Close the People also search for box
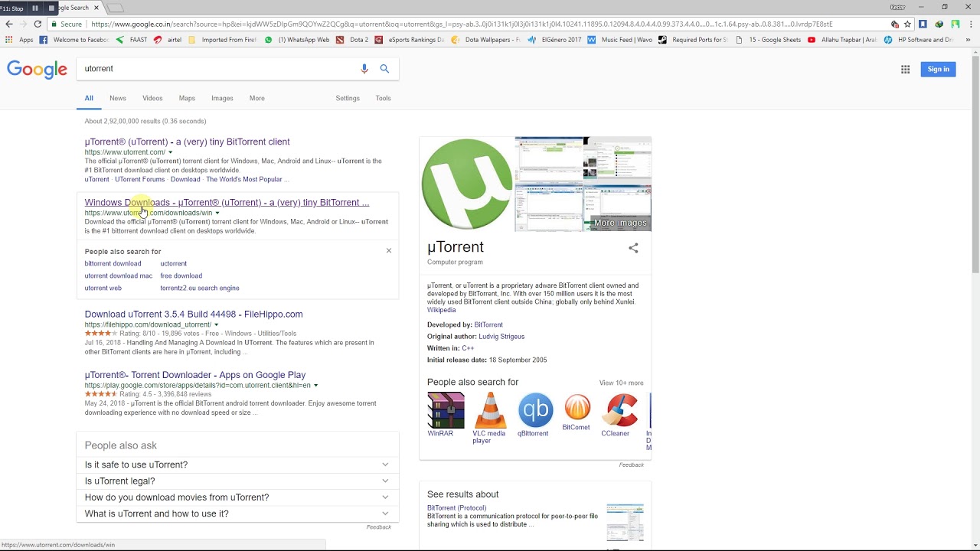 click(x=388, y=251)
